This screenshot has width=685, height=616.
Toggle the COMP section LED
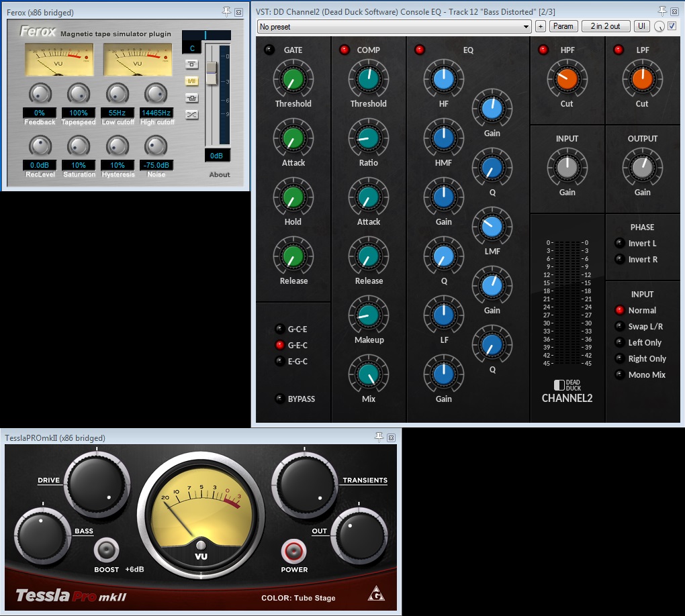pyautogui.click(x=345, y=50)
